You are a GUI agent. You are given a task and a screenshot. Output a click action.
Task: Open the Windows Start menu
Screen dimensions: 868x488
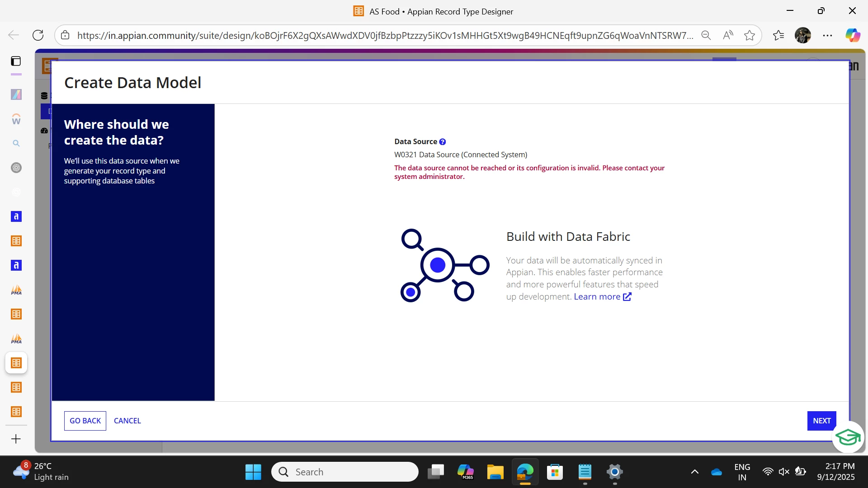[x=253, y=472]
